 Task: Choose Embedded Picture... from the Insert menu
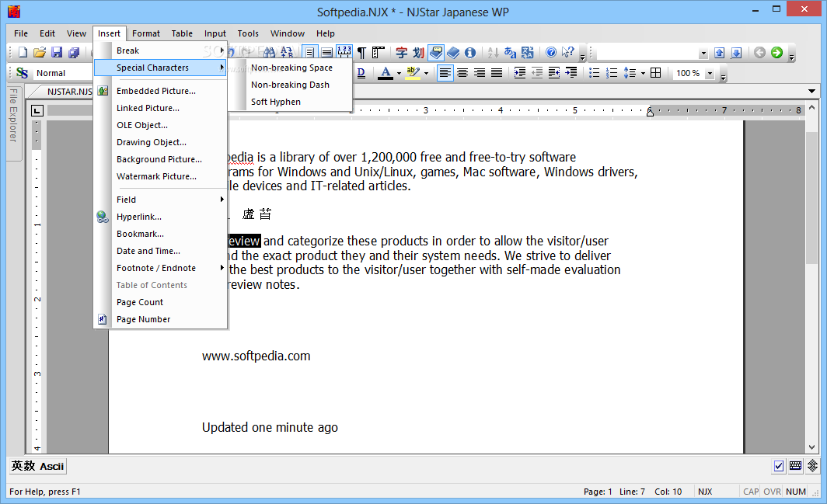tap(160, 91)
